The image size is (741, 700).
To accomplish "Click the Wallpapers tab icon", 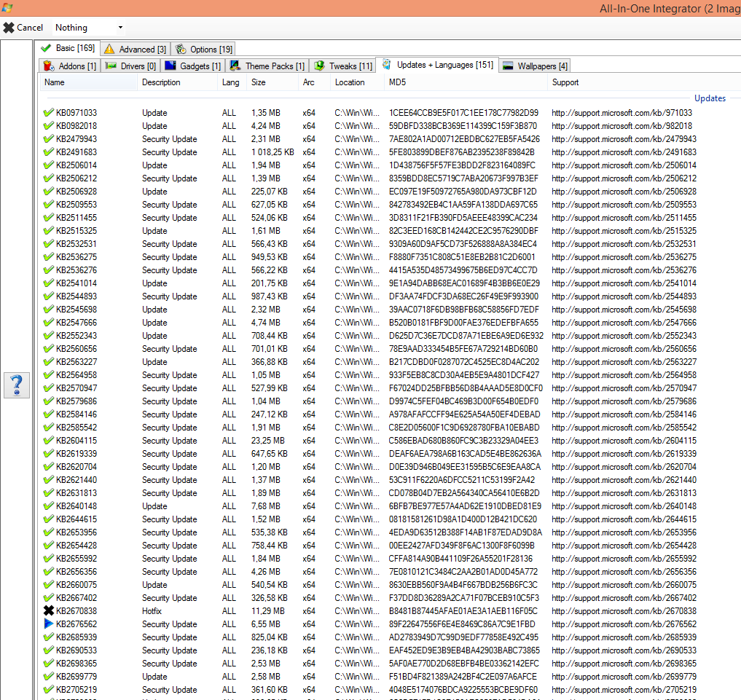I will click(507, 66).
